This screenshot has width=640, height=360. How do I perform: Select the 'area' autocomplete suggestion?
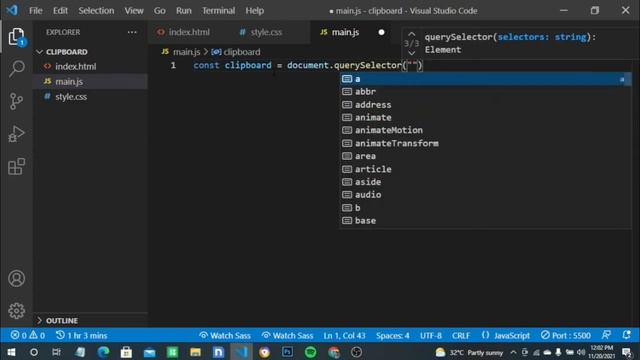486,156
